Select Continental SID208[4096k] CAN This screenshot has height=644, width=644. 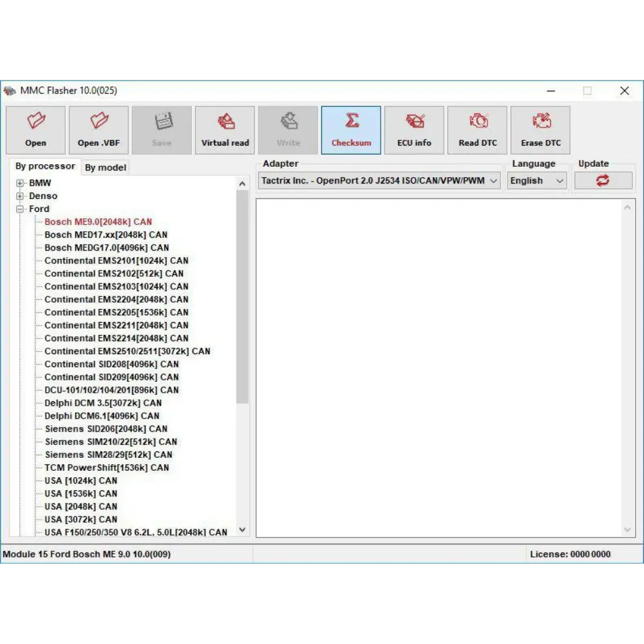click(x=111, y=365)
